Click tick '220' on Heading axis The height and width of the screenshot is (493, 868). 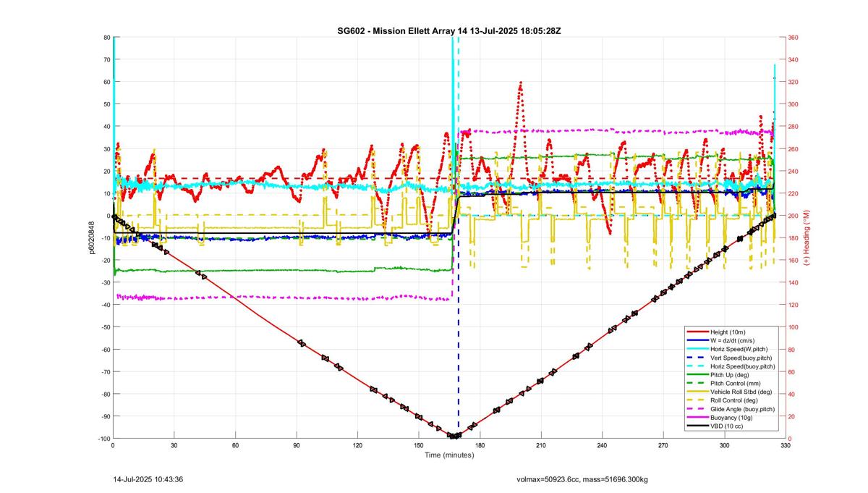pos(793,193)
